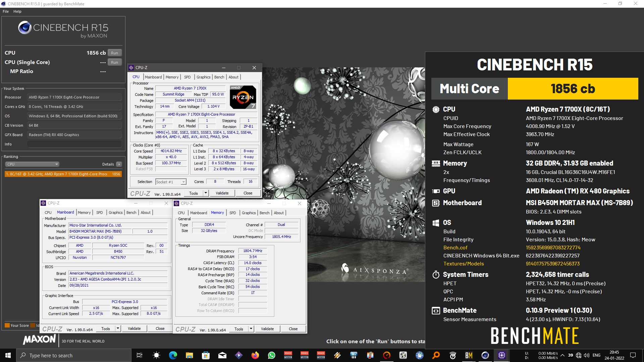This screenshot has width=644, height=362.
Task: Open Firefox from the taskbar
Action: 255,355
